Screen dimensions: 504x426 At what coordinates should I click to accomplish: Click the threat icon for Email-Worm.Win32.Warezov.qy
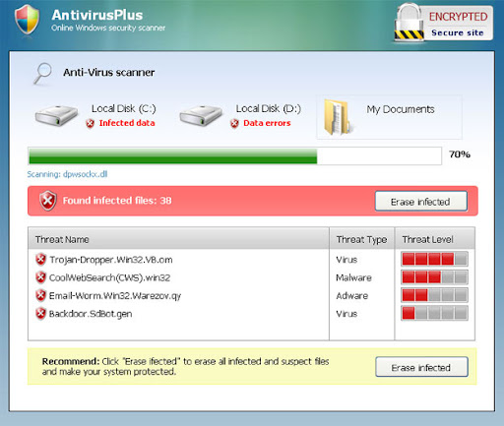pos(40,295)
